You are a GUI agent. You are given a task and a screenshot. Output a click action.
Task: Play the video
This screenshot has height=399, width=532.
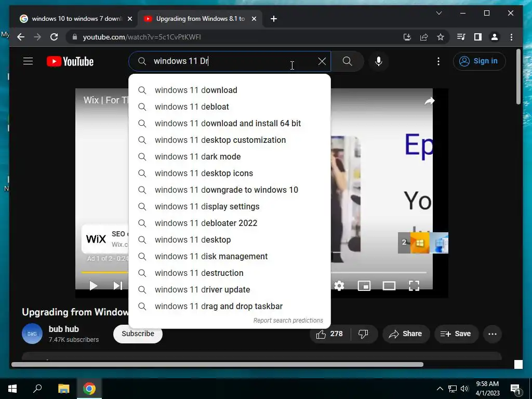coord(94,286)
